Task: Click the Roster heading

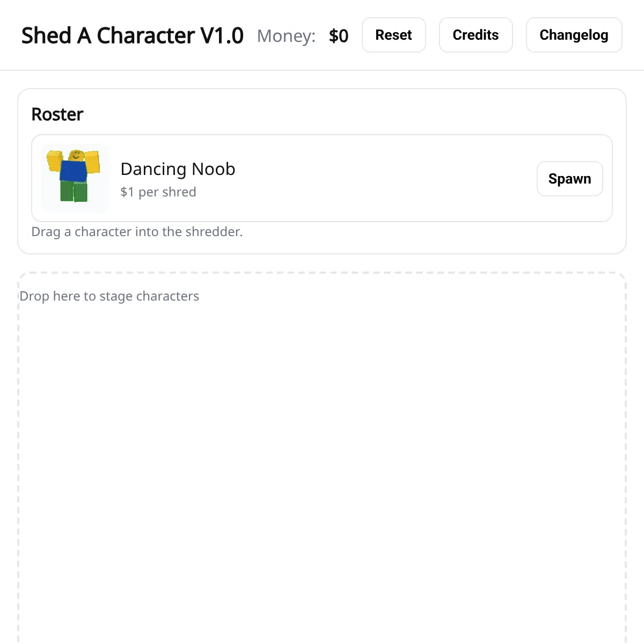Action: [x=57, y=114]
